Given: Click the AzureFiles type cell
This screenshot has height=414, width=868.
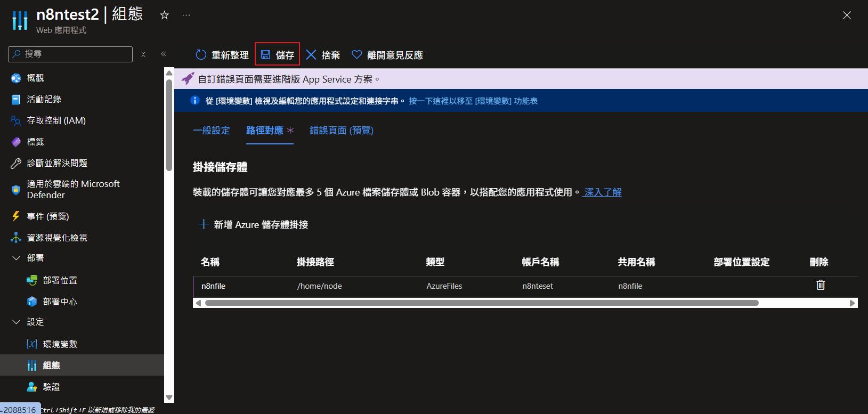Looking at the screenshot, I should click(x=444, y=286).
